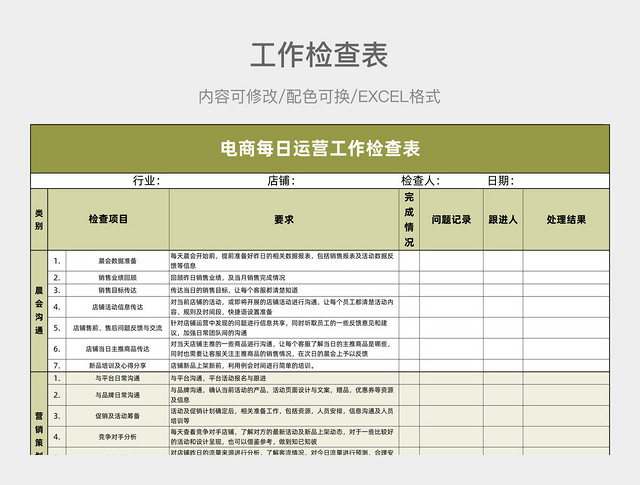This screenshot has height=485, width=640.
Task: Select the '要求' column header
Action: 284,220
